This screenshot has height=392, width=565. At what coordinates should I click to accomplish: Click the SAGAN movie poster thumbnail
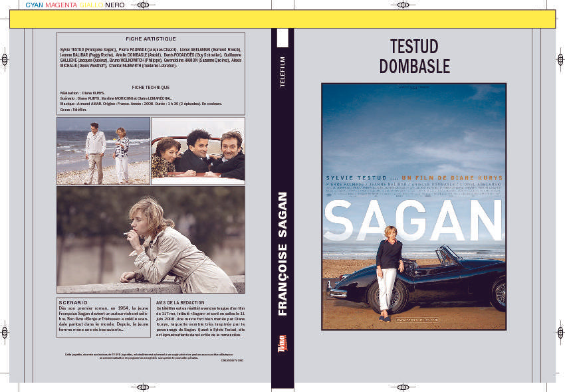(413, 206)
